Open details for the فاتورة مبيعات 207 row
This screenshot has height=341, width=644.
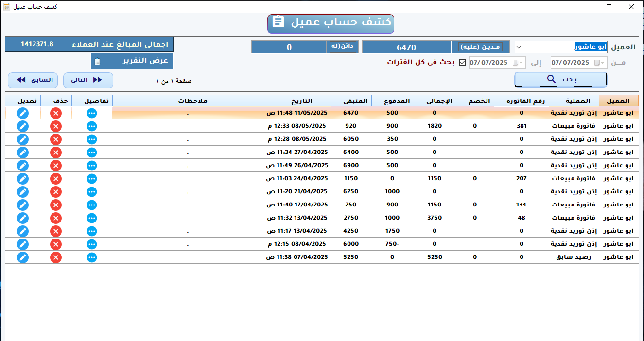point(92,178)
